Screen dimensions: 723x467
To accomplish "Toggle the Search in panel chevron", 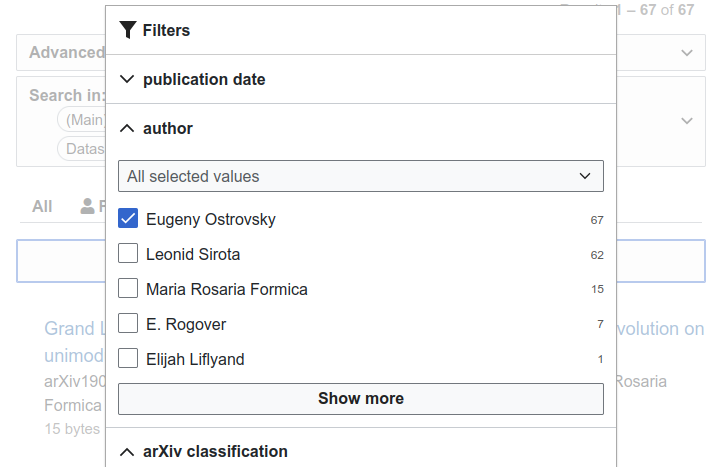I will [x=686, y=121].
